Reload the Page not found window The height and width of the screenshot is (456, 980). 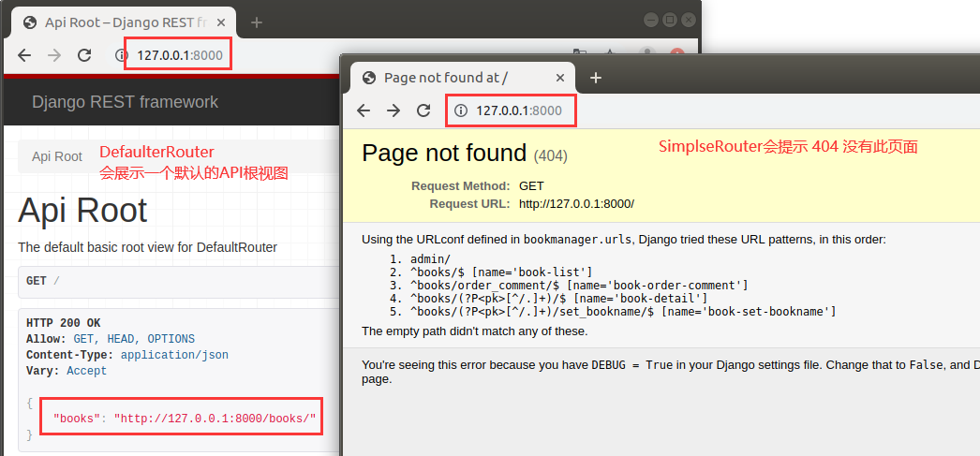(423, 110)
